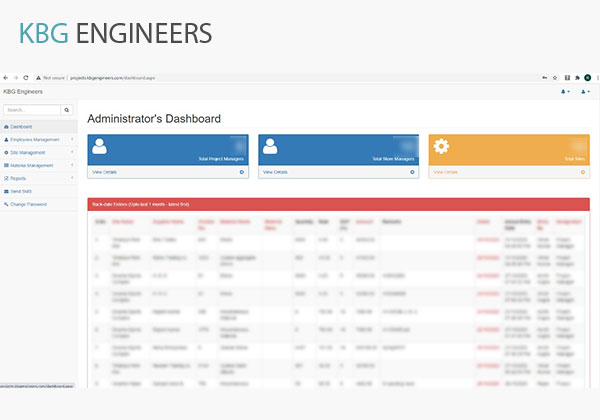600x420 pixels.
Task: Expand the Employees Management submenu arrow
Action: (72, 139)
